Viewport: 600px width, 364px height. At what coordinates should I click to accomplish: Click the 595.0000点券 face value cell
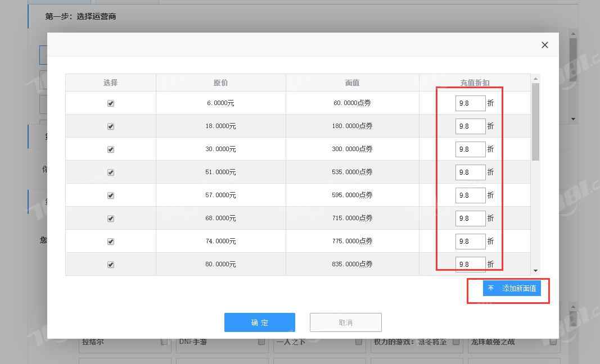pos(352,195)
